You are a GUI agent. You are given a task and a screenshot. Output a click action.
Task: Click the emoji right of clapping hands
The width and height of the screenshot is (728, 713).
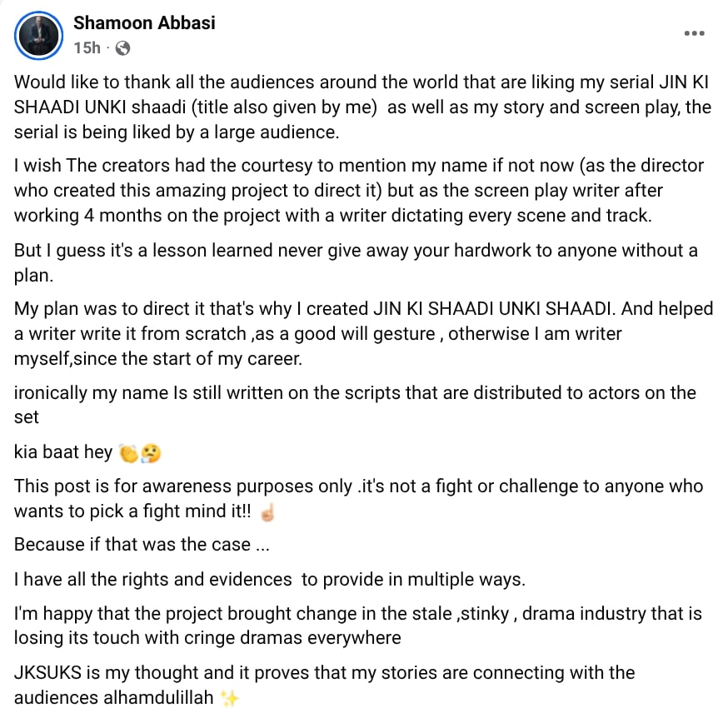(x=151, y=453)
